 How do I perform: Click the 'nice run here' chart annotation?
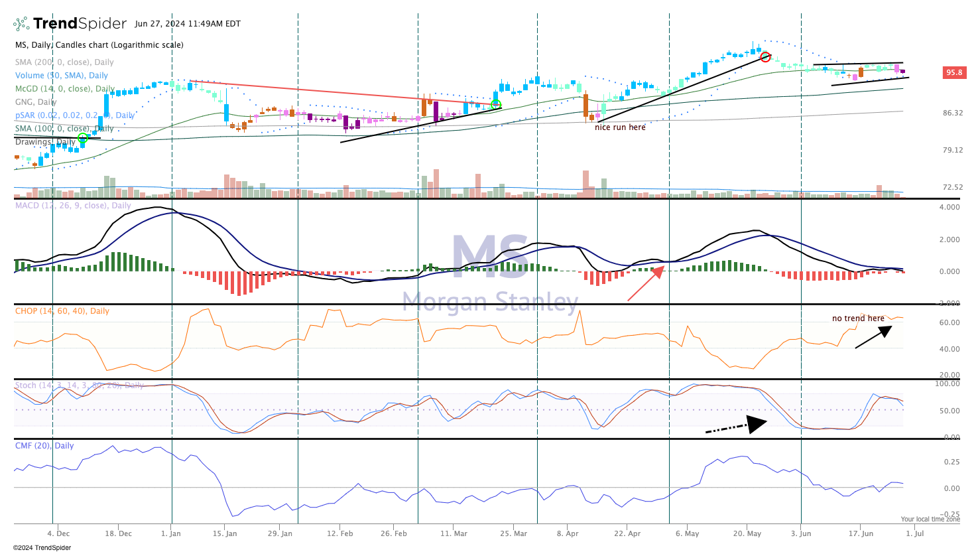click(x=620, y=127)
